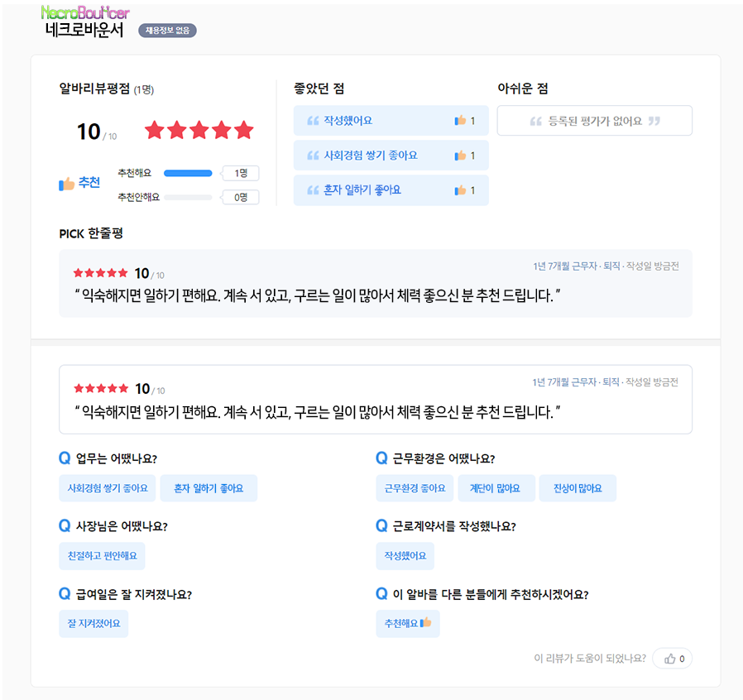Screen dimensions: 743x700
Task: Click the 추천안해요 gray progress bar
Action: [x=188, y=197]
